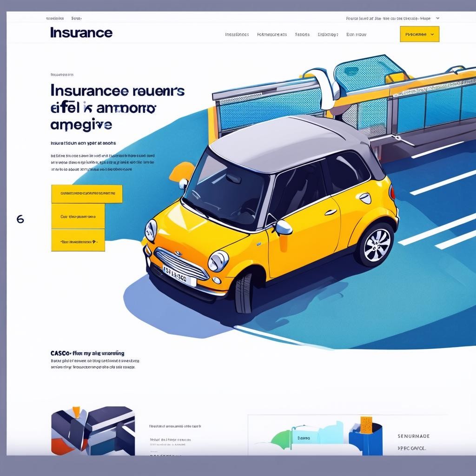This screenshot has height=476, width=476.
Task: Click the first top-left utility link
Action: point(55,19)
